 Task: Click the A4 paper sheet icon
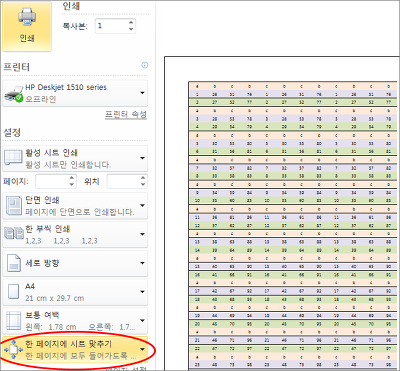click(x=14, y=292)
